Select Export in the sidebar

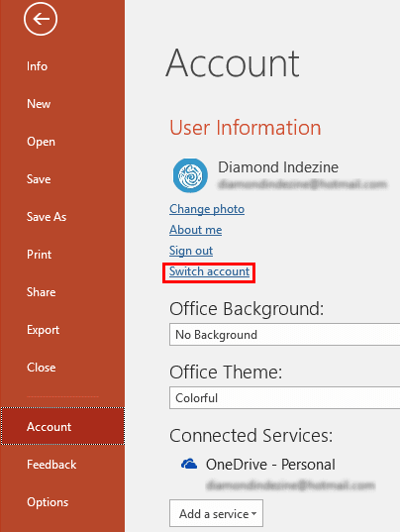43,330
